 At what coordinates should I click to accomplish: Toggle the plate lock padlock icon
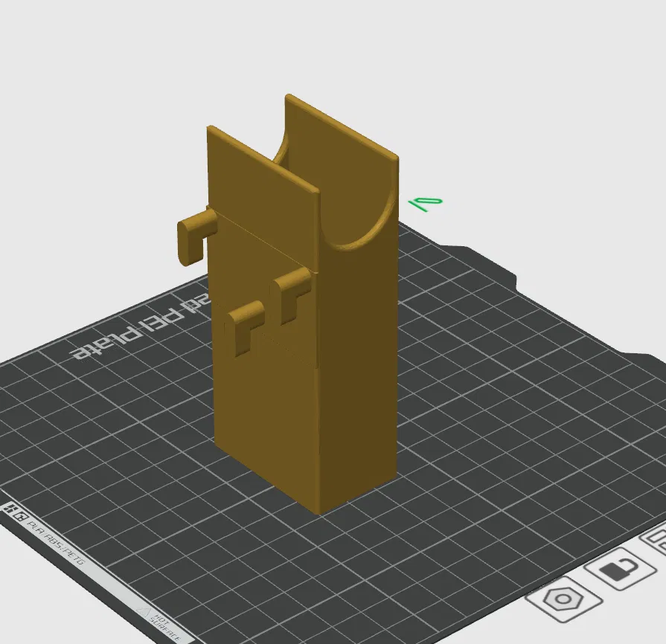(621, 568)
